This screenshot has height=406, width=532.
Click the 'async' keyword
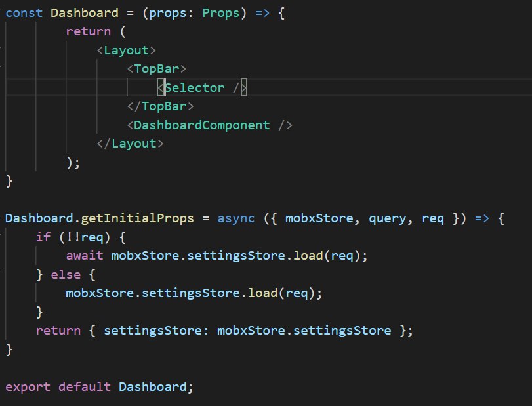tap(235, 218)
